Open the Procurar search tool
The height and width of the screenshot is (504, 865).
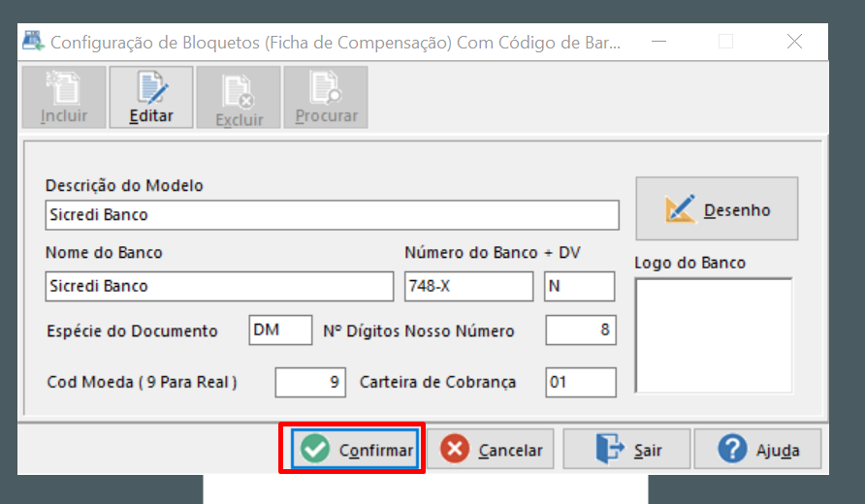point(326,98)
